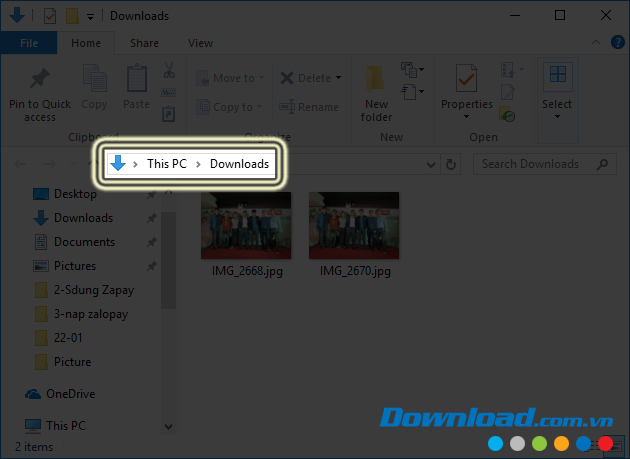Open the 2-Sdung Zapay folder
The image size is (630, 459).
click(94, 290)
